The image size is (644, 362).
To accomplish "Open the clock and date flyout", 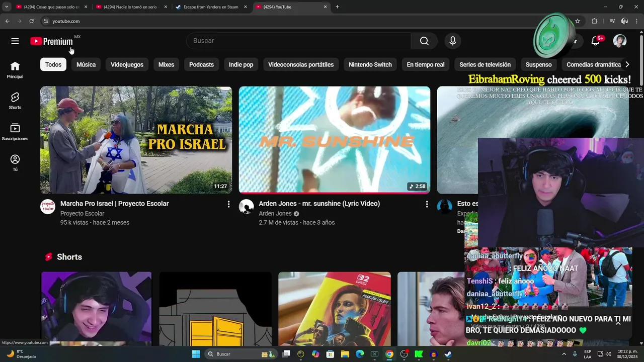I will (626, 354).
